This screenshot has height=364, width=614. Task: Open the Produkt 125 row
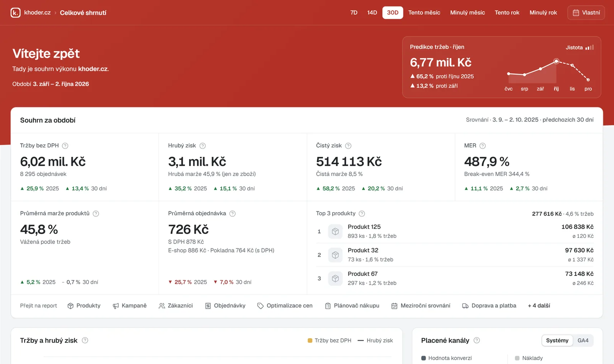455,232
